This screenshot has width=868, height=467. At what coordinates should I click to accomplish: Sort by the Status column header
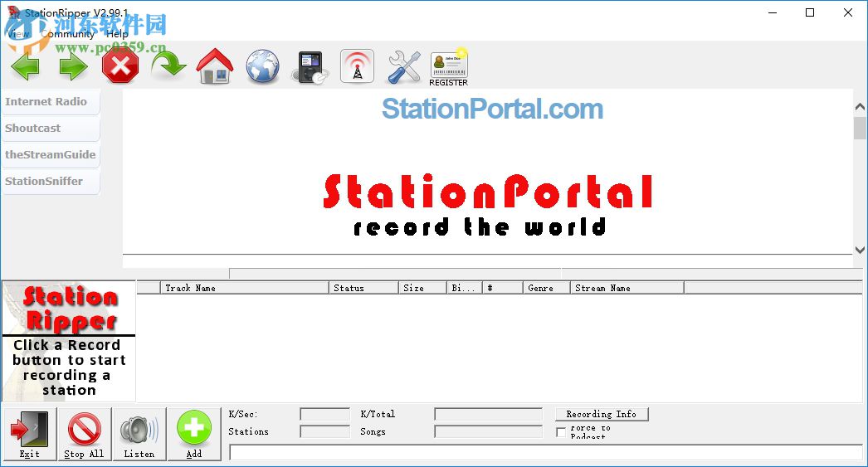pos(363,288)
